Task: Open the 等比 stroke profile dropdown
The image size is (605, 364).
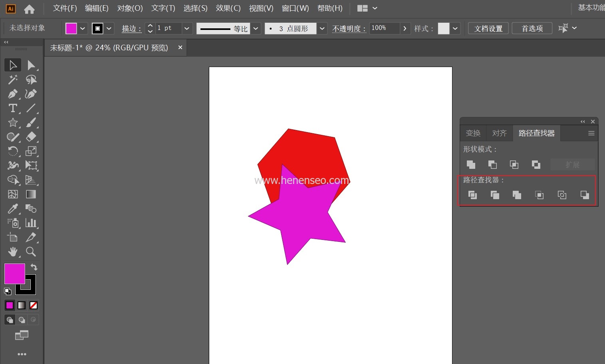Action: point(256,28)
